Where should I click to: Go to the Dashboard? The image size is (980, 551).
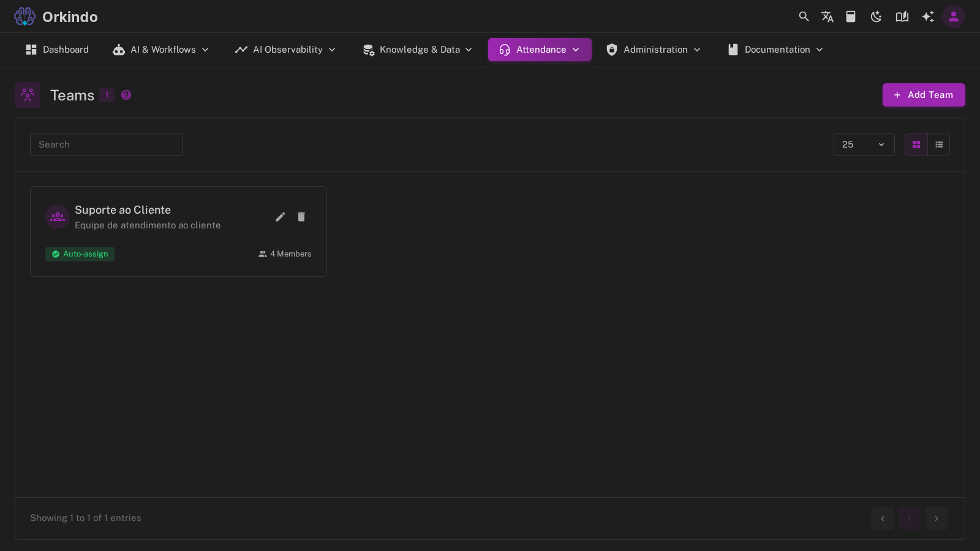coord(57,50)
